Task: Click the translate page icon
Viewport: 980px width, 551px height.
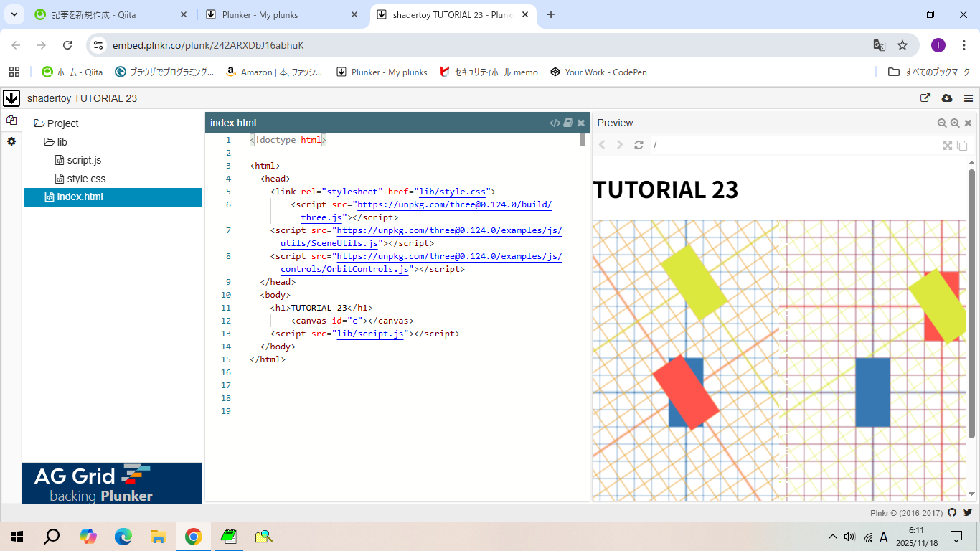Action: [x=879, y=45]
